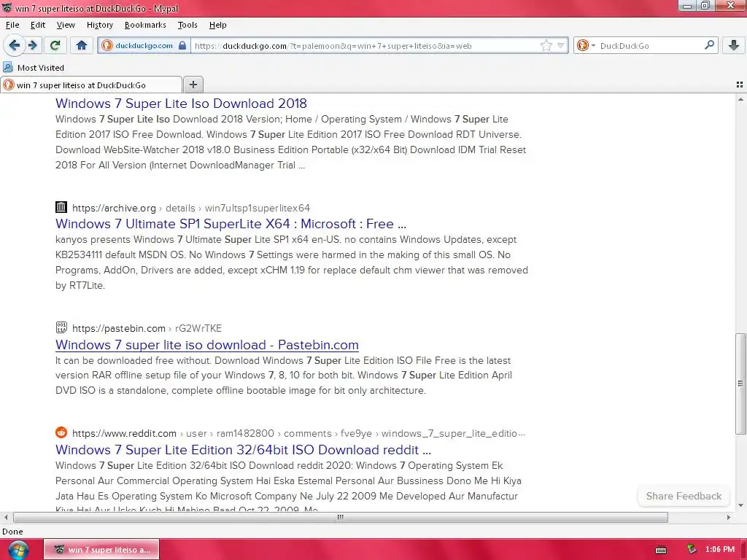The image size is (747, 560).
Task: Select the 'win 7 super liteiso at DuckDuckGo' tab
Action: click(91, 85)
